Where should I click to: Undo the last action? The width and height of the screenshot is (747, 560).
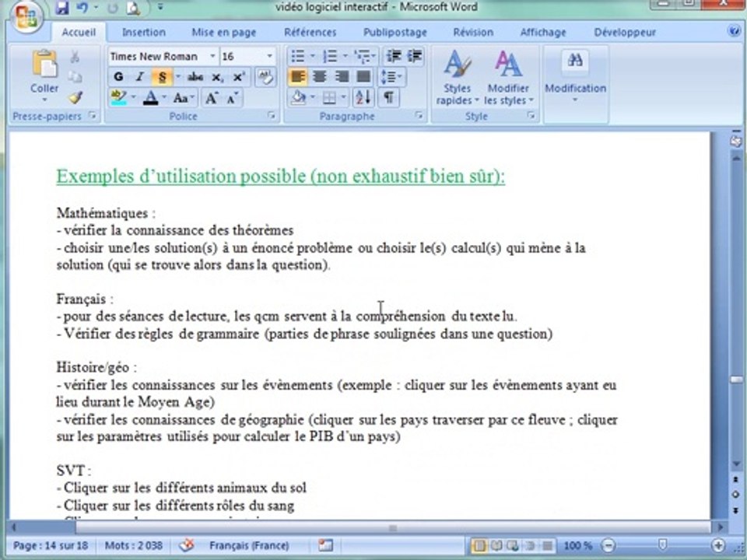(82, 8)
